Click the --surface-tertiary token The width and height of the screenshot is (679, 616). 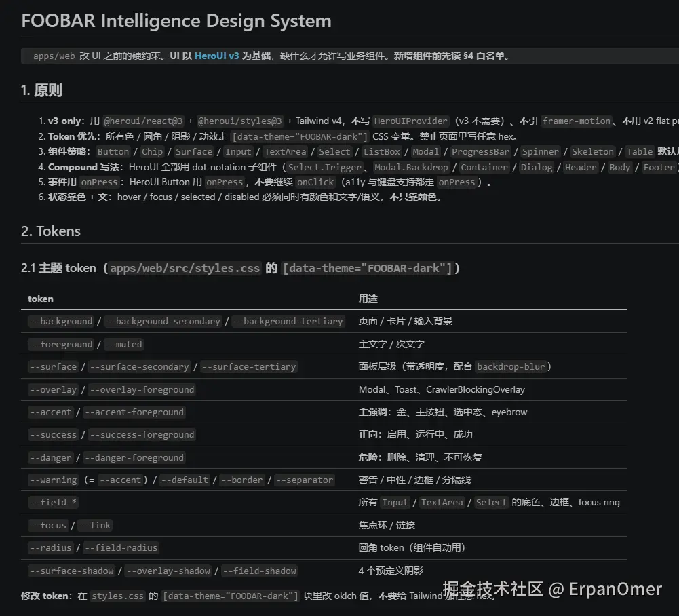pyautogui.click(x=249, y=366)
